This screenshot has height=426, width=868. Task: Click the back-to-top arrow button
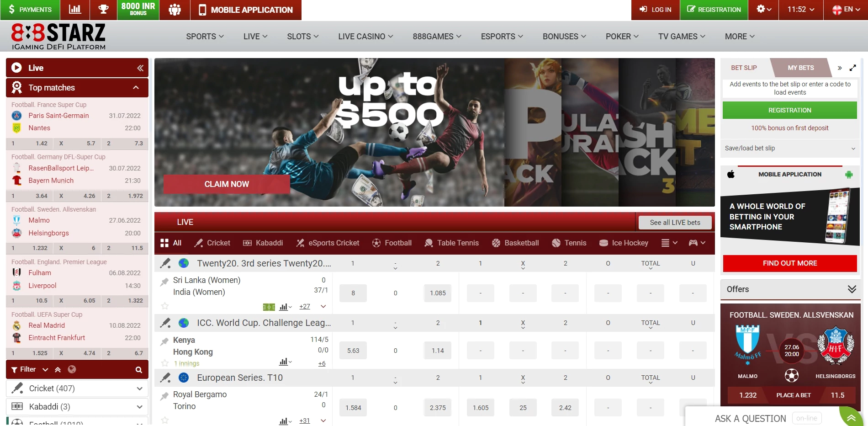852,417
